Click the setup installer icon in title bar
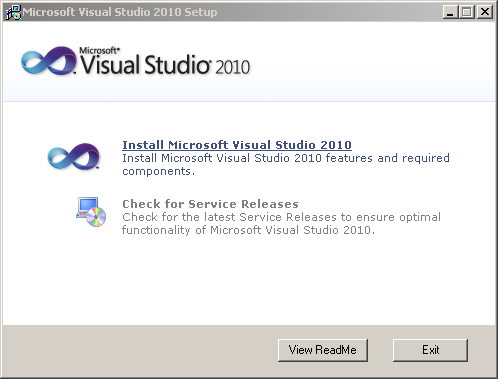Image resolution: width=498 pixels, height=379 pixels. 13,12
